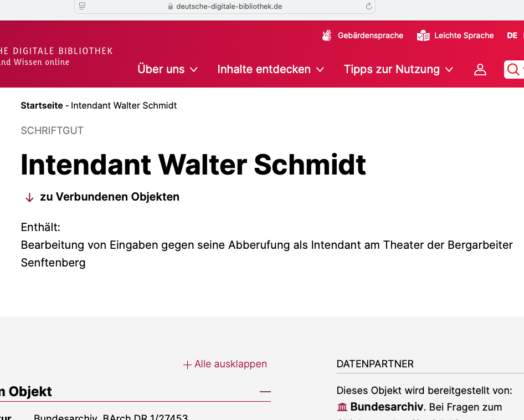
Task: Expand the Über uns menu
Action: (x=167, y=69)
